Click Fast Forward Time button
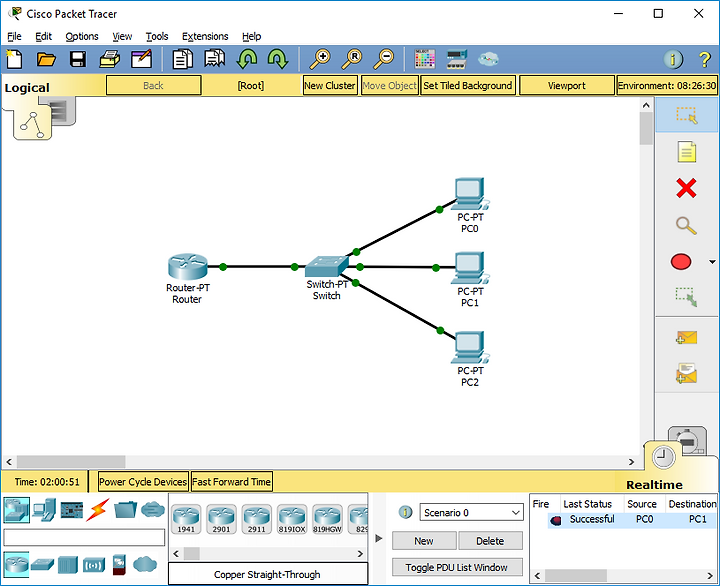Screen dimensions: 720x586 tap(231, 482)
